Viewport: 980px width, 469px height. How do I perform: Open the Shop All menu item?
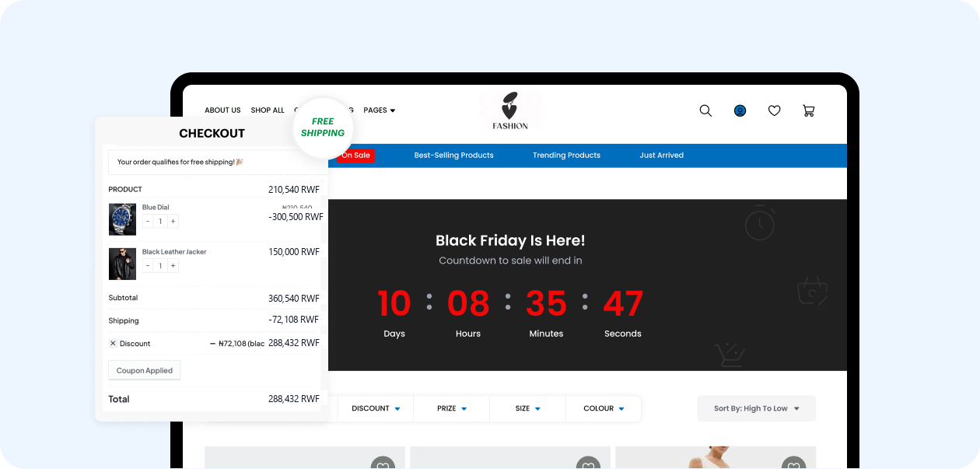pos(268,110)
